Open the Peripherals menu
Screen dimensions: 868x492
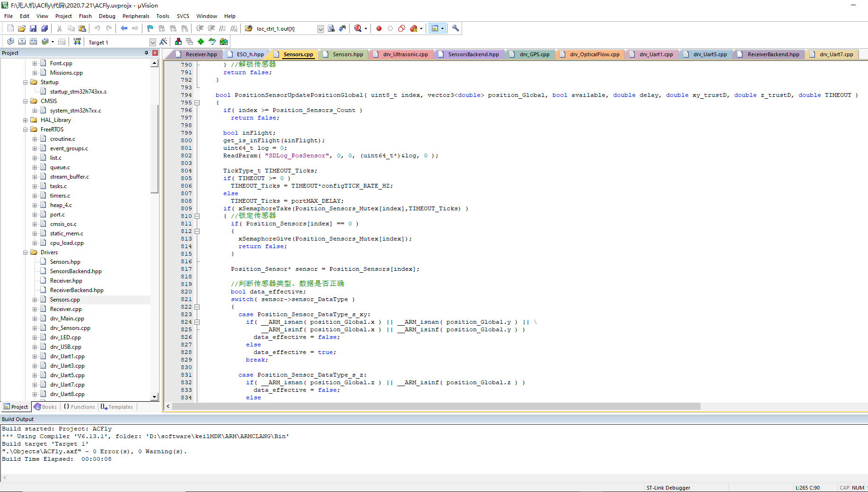[136, 16]
